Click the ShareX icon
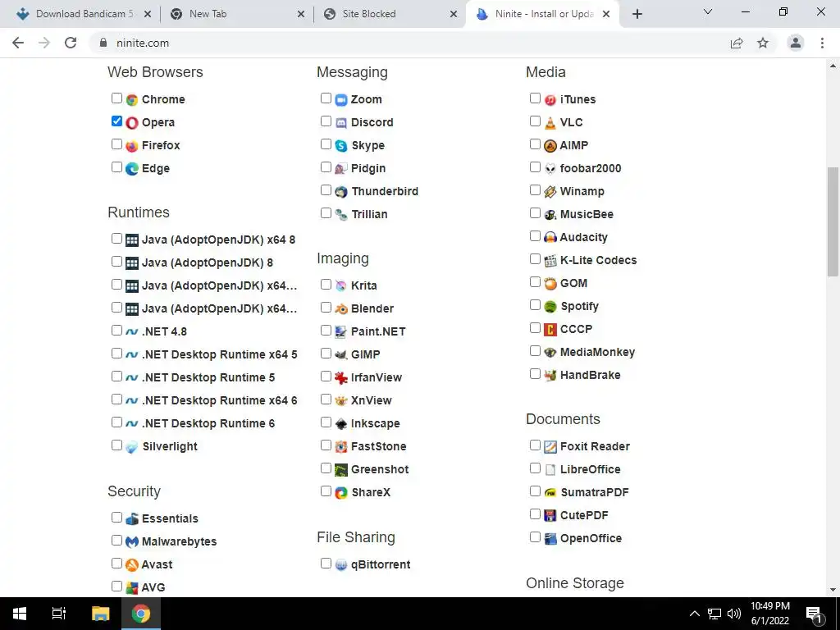 (341, 493)
